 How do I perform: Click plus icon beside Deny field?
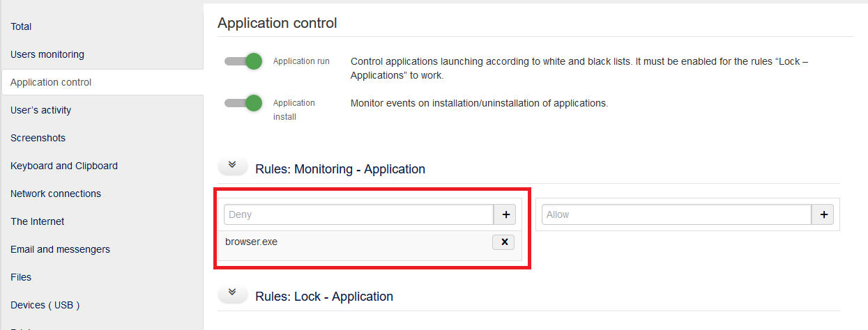pos(505,215)
